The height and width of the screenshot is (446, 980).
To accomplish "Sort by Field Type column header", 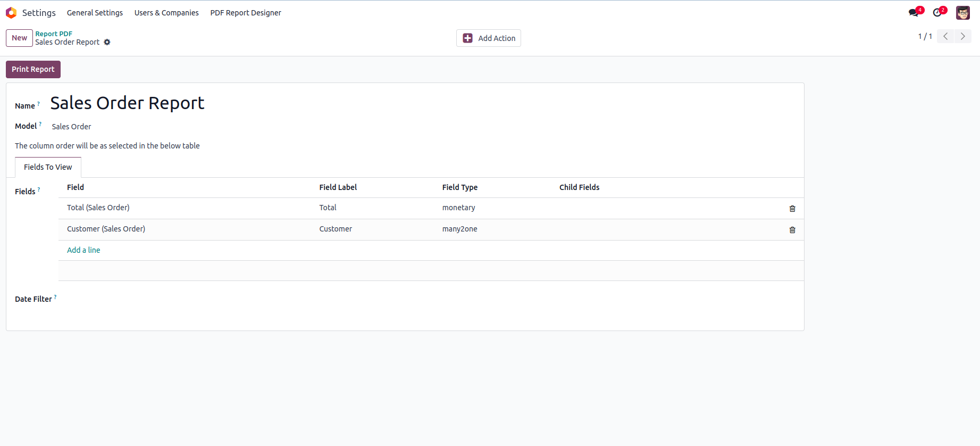I will (x=460, y=187).
